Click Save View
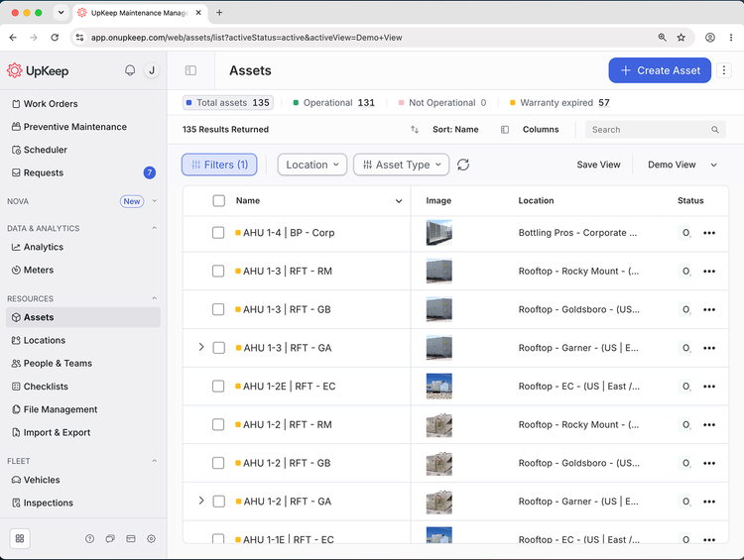 [598, 165]
